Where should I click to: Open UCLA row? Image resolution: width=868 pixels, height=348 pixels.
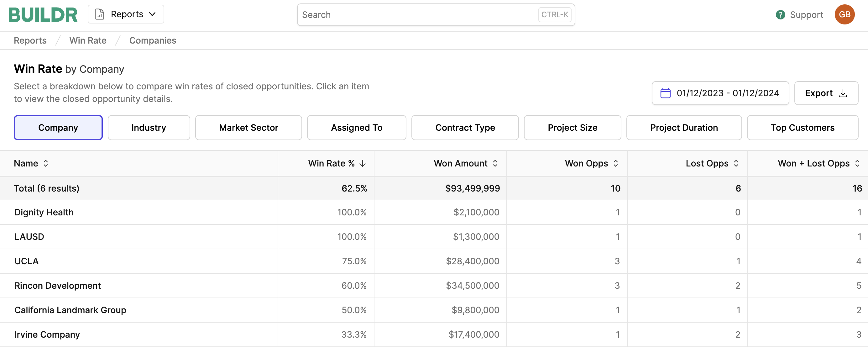pyautogui.click(x=434, y=261)
